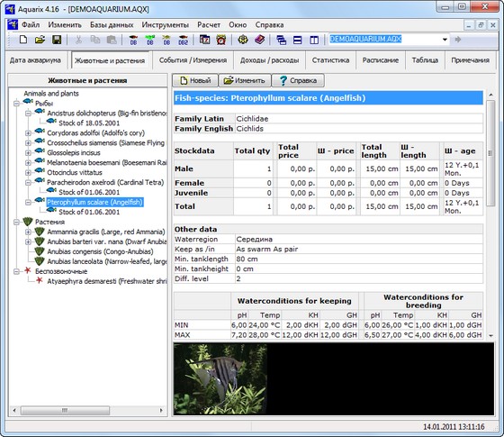Open the Инструменты menu
504x437 pixels.
pyautogui.click(x=166, y=25)
